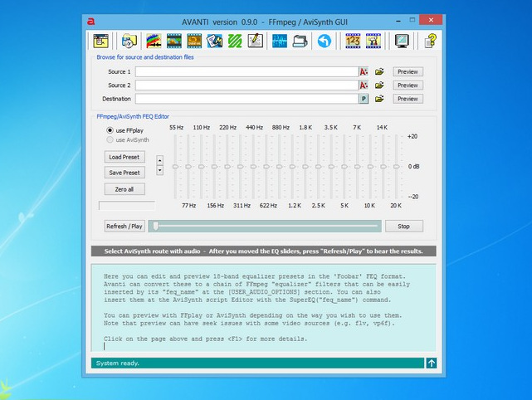The image size is (532, 400).
Task: Select the 'use FFplay' radio button
Action: pos(110,130)
